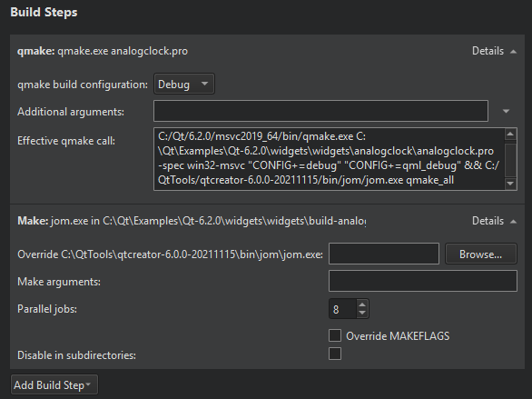
Task: Toggle the Disable in subdirectories checkbox
Action: coord(335,354)
